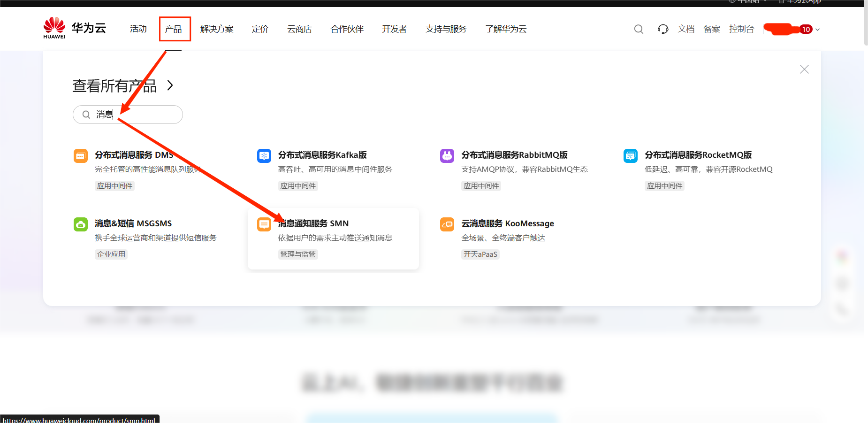
Task: Click the customer service headset icon
Action: point(663,29)
